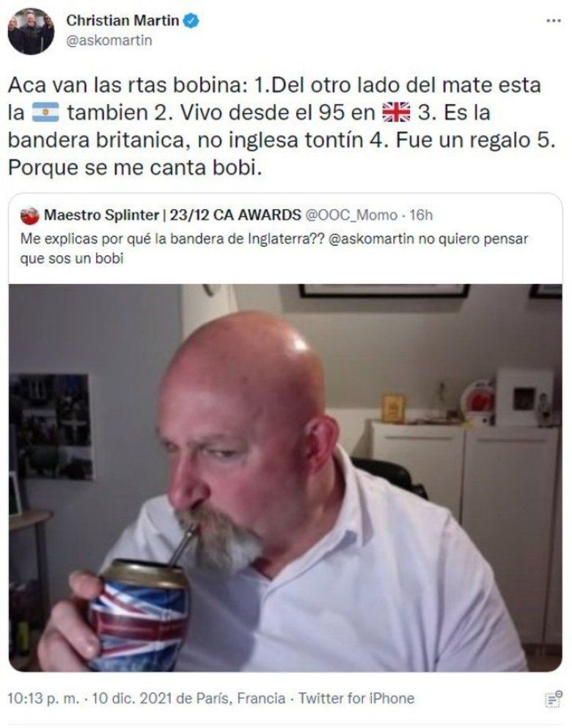Viewport: 572px width, 728px height.
Task: Click the 10:13 p. m. timestamp
Action: point(43,699)
